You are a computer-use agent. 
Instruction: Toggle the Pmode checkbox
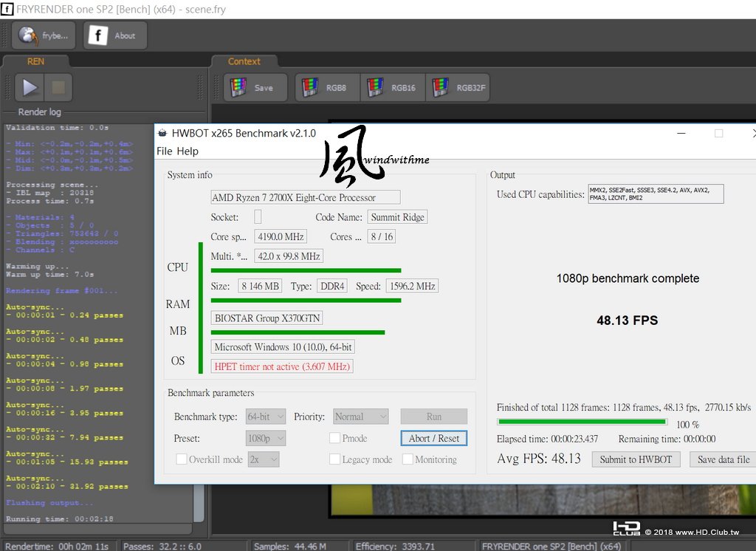pyautogui.click(x=334, y=438)
